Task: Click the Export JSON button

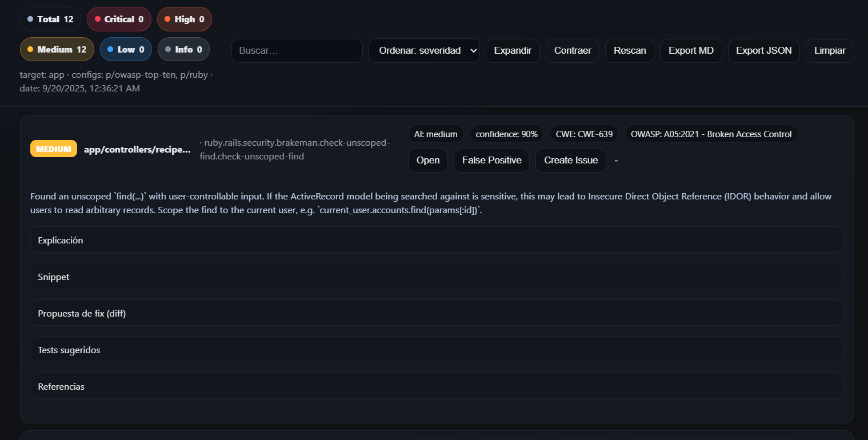Action: [763, 51]
